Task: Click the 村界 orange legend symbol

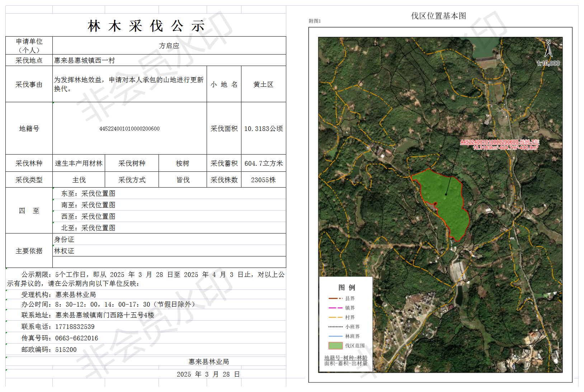Action: [x=335, y=317]
